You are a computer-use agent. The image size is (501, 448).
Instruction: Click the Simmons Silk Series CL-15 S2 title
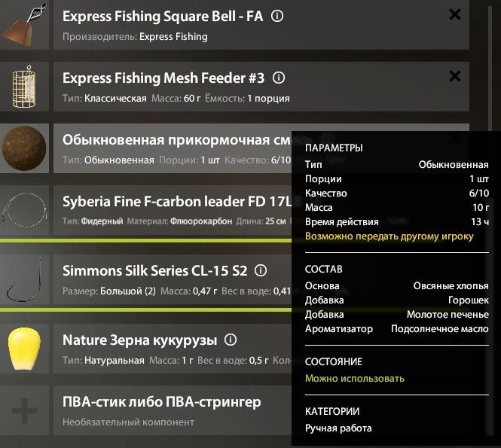tap(155, 271)
